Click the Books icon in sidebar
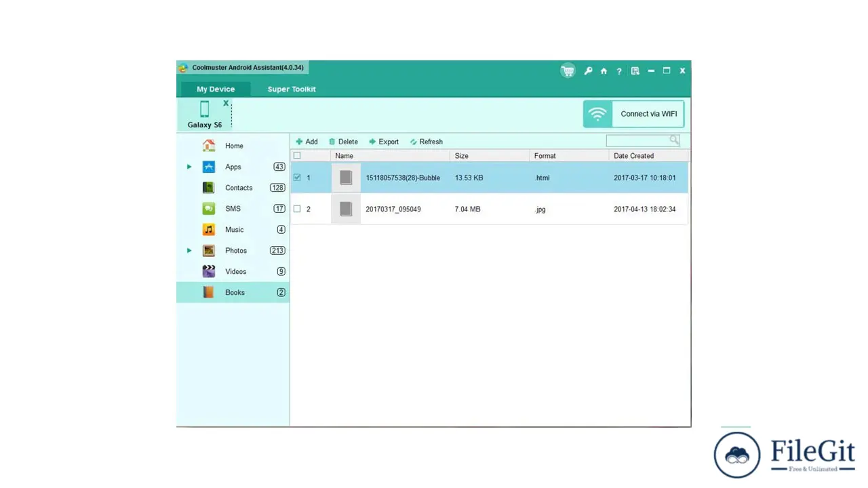The height and width of the screenshot is (488, 868). (209, 292)
